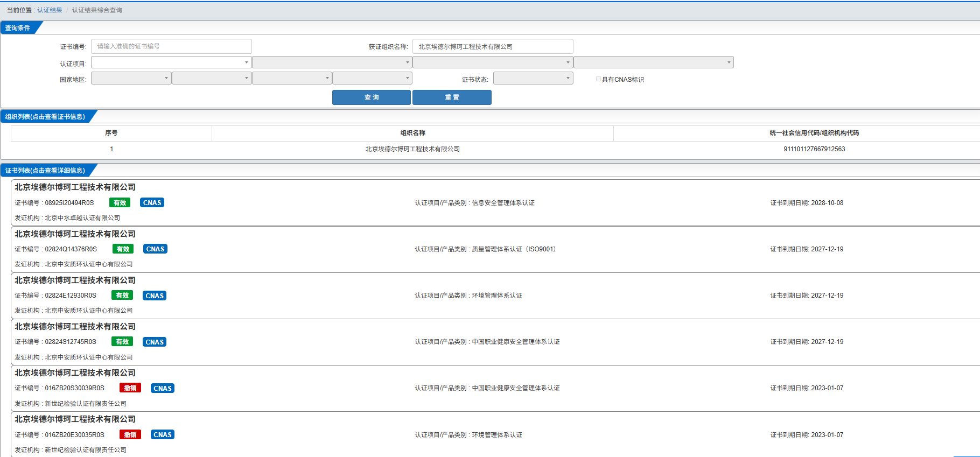Viewport: 980px width, 457px height.
Task: Focus the 证书编号 input field
Action: click(171, 46)
